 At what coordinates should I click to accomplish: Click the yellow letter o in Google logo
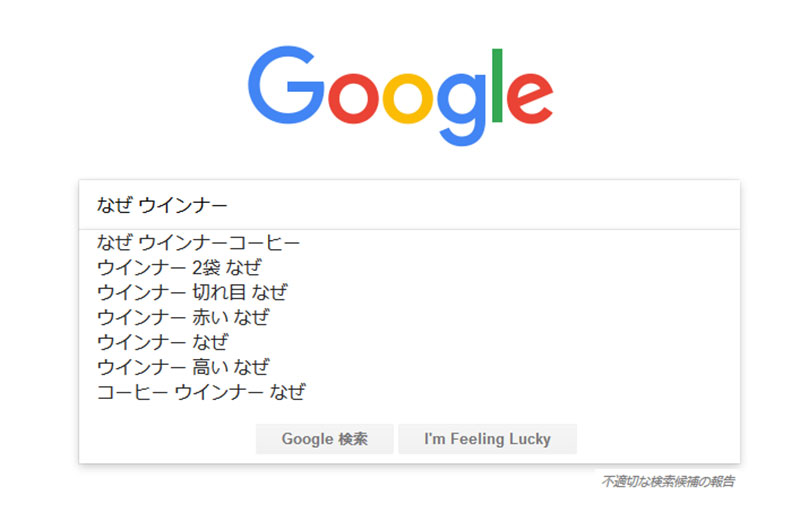(407, 98)
